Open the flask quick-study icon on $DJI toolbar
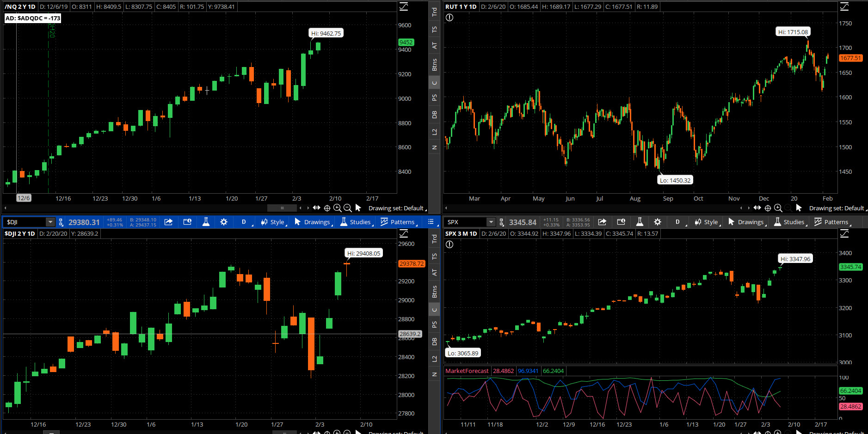This screenshot has width=868, height=434. pyautogui.click(x=206, y=222)
